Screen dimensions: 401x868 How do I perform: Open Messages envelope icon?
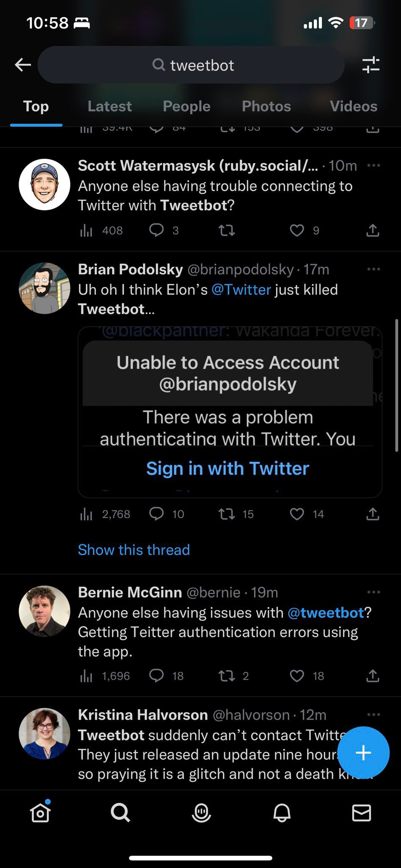pyautogui.click(x=362, y=813)
